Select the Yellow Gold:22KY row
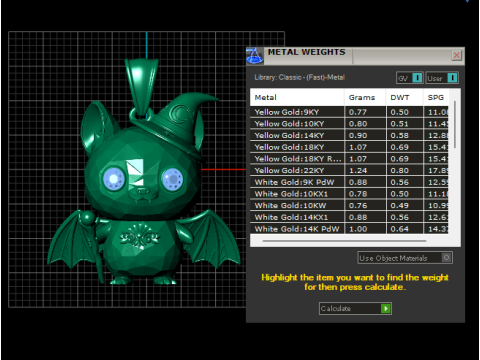 (x=349, y=170)
